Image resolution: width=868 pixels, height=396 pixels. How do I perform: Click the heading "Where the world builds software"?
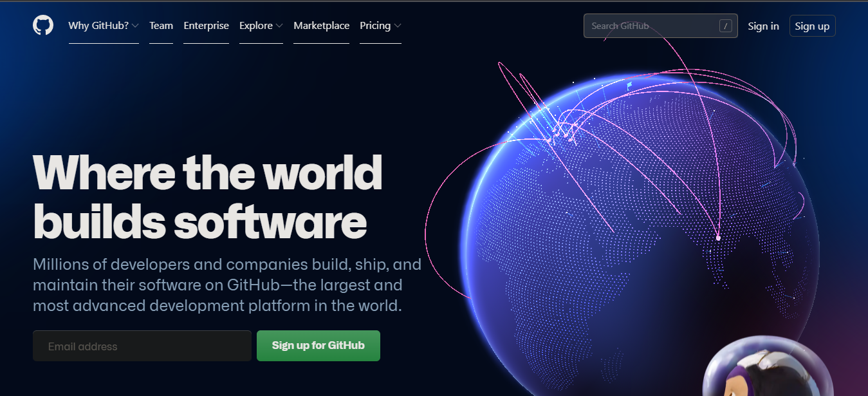tap(207, 196)
